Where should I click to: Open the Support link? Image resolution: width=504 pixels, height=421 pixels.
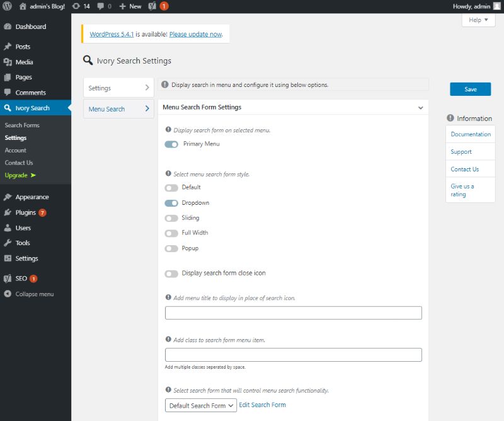click(x=461, y=151)
